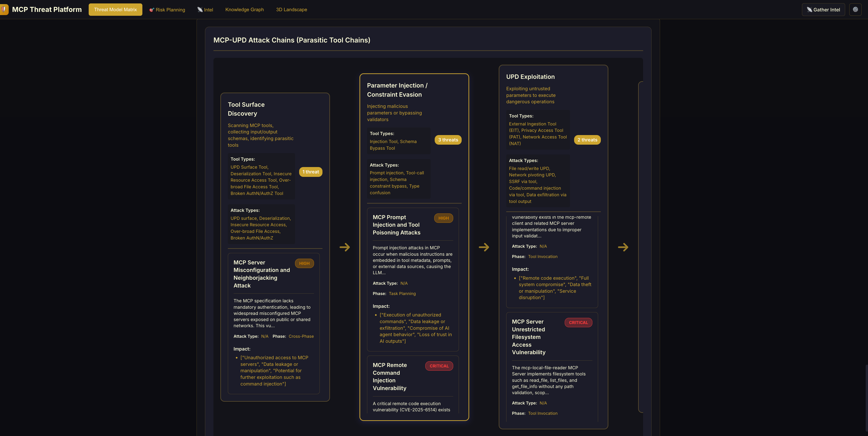Click the 2 threats badge in UPD Exploitation
Image resolution: width=868 pixels, height=436 pixels.
pos(587,140)
